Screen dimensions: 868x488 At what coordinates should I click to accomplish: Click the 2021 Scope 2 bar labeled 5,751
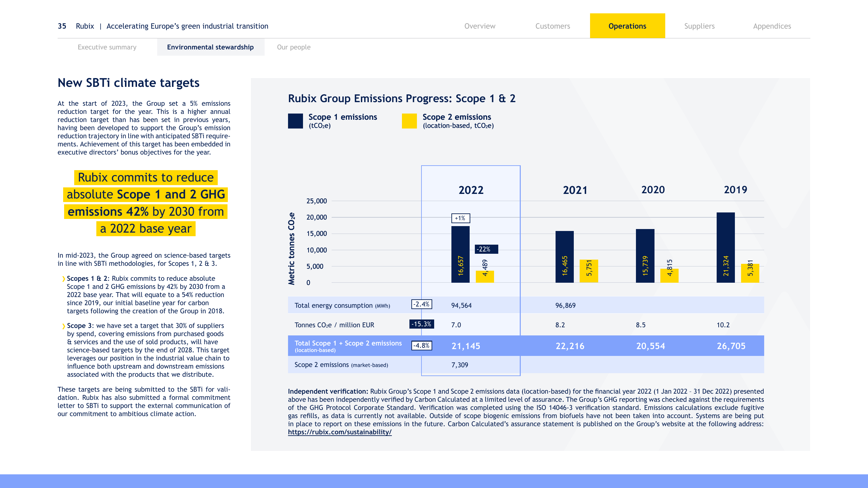[x=589, y=271]
